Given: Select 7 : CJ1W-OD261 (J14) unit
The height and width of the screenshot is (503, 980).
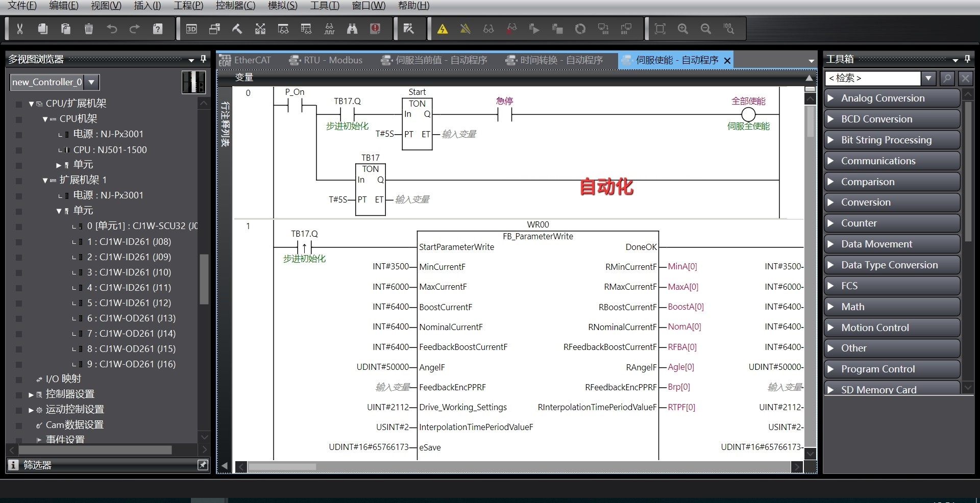Looking at the screenshot, I should coord(131,334).
